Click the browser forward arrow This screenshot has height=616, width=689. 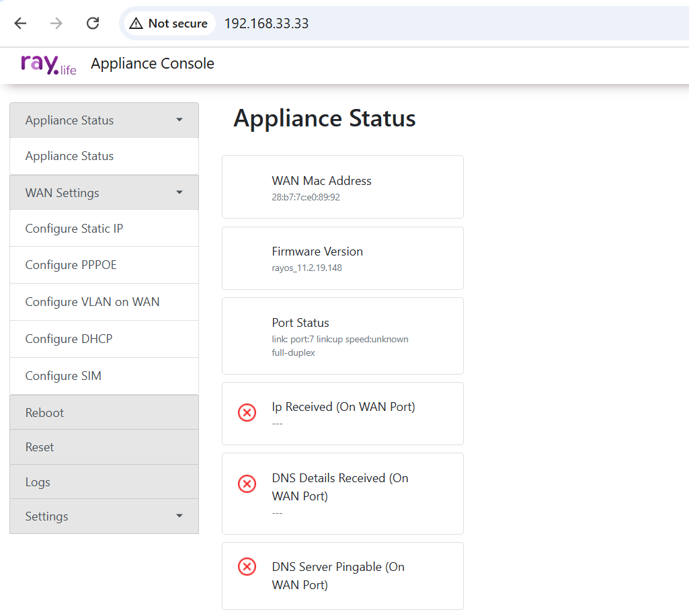click(x=56, y=24)
